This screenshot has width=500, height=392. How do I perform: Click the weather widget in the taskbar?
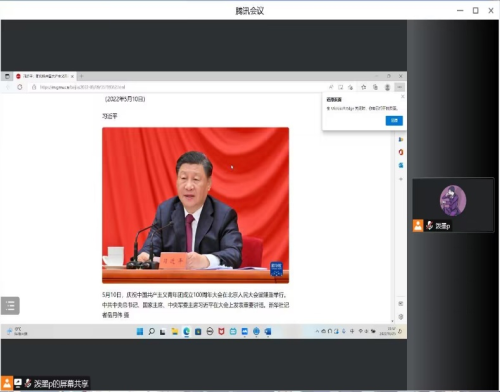(x=17, y=331)
